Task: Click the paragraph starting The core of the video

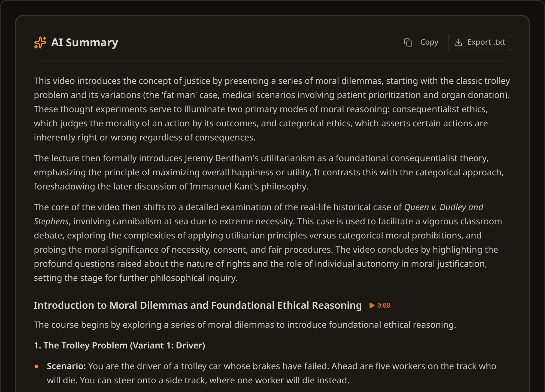Action: 268,243
